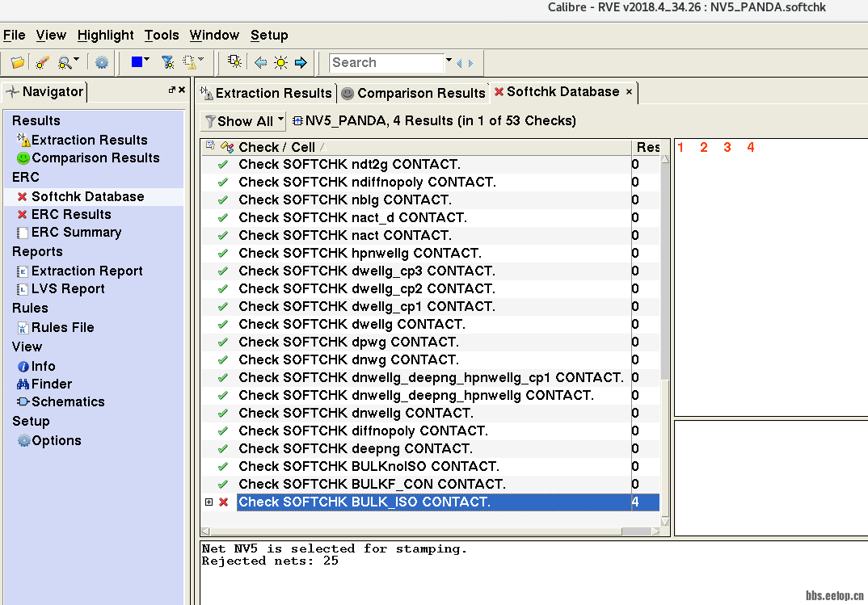The image size is (868, 605).
Task: Click the checks list horizontal scrollbar
Action: (x=431, y=531)
